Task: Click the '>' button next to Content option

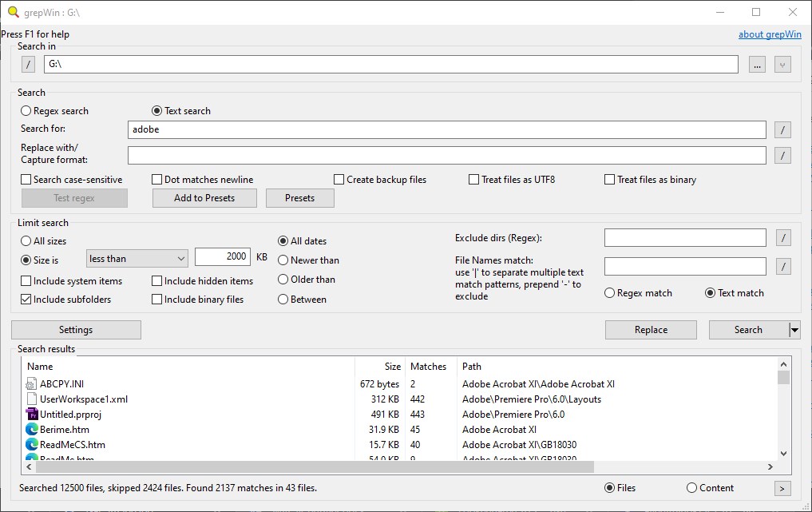Action: click(782, 488)
